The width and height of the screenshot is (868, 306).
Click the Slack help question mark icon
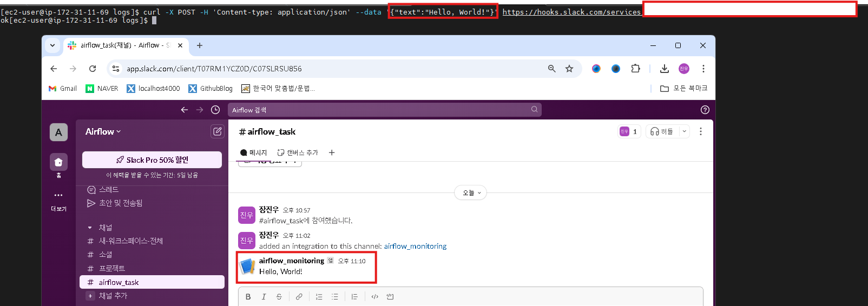coord(705,110)
